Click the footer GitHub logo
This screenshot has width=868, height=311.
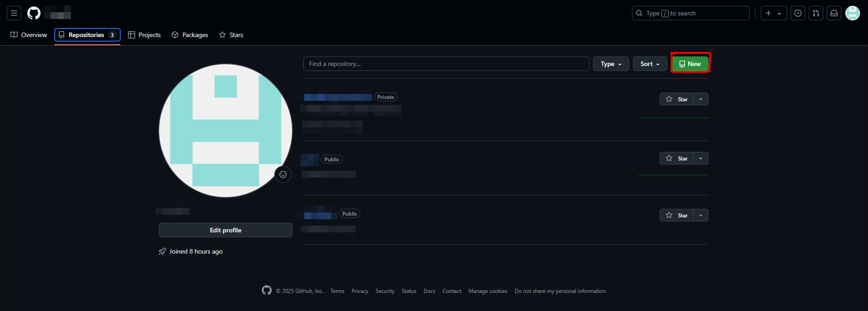267,291
